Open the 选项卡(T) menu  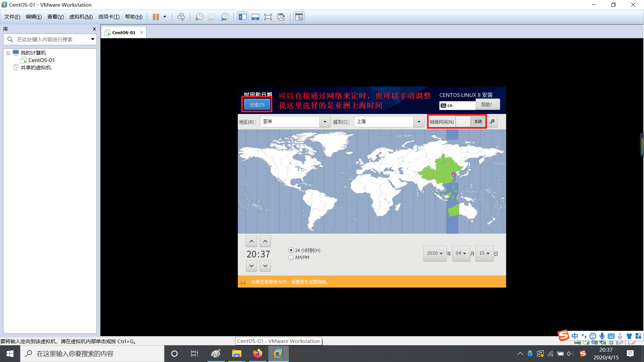(x=109, y=17)
